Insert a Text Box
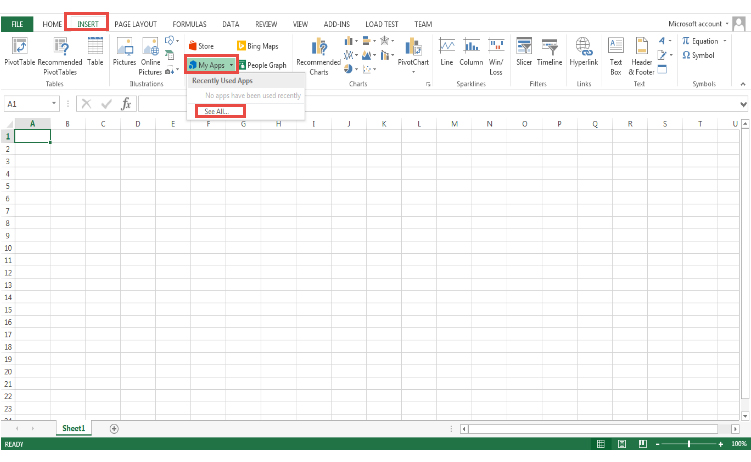 [615, 56]
